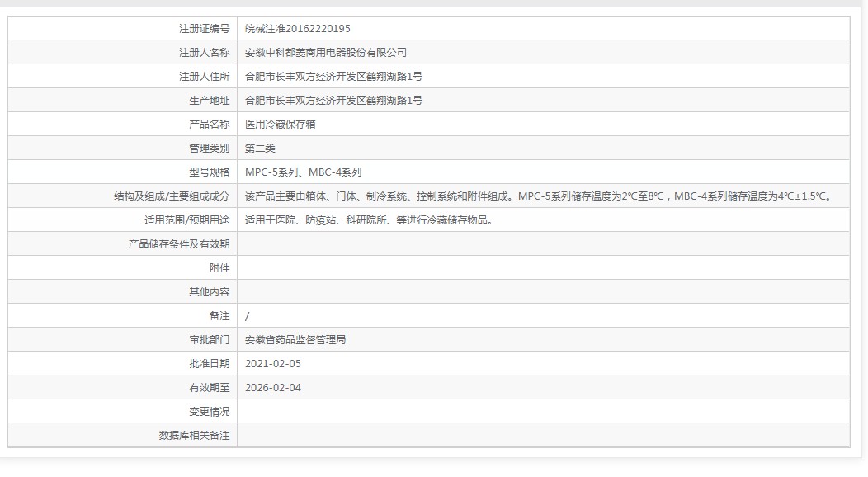Select registration number 皖械注准20162220195
Viewport: 868px width, 477px height.
(x=297, y=29)
